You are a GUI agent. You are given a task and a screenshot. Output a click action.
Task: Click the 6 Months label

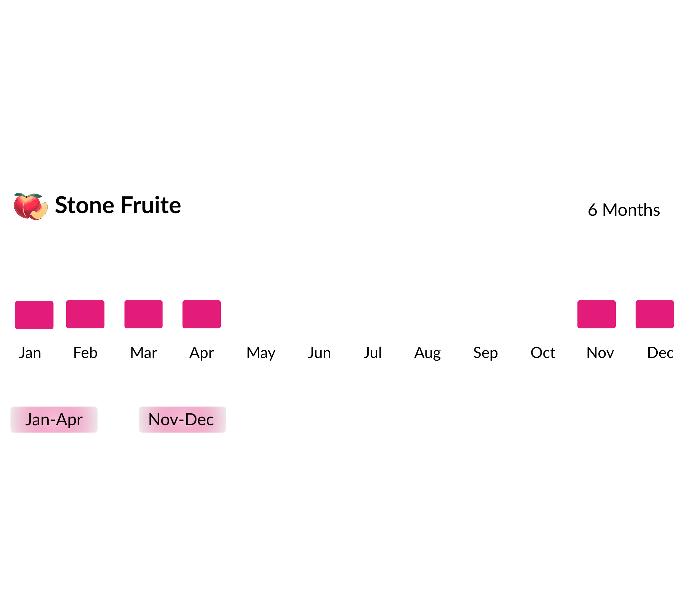623,210
